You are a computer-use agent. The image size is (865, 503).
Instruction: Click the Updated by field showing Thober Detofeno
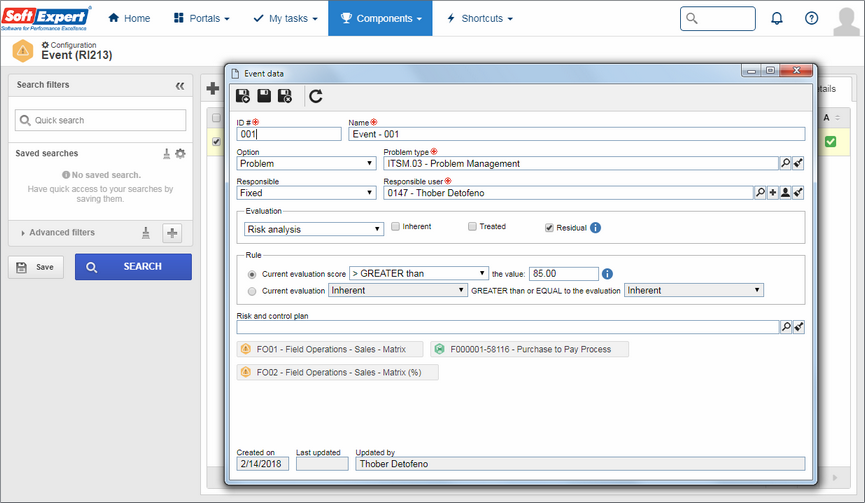click(x=580, y=464)
